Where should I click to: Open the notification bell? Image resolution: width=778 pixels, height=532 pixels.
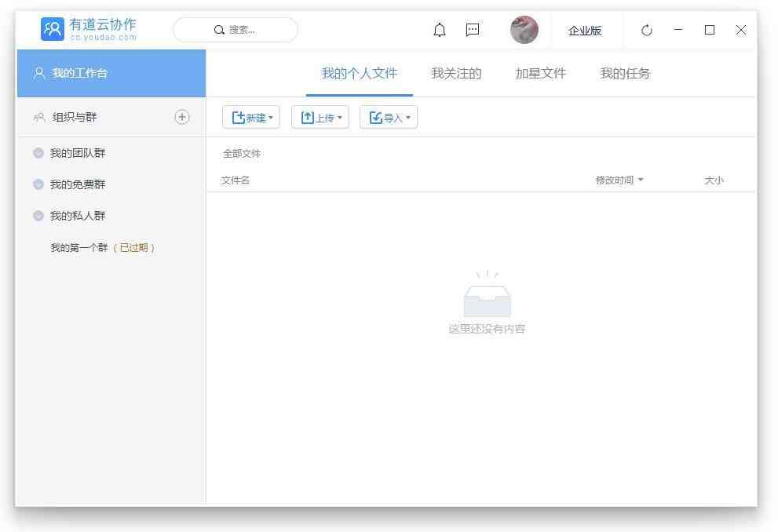click(440, 30)
